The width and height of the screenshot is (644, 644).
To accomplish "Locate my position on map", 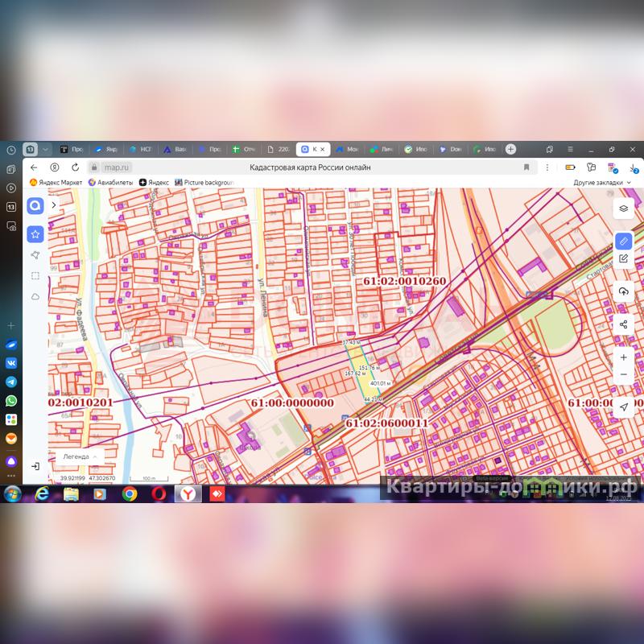I will 623,407.
